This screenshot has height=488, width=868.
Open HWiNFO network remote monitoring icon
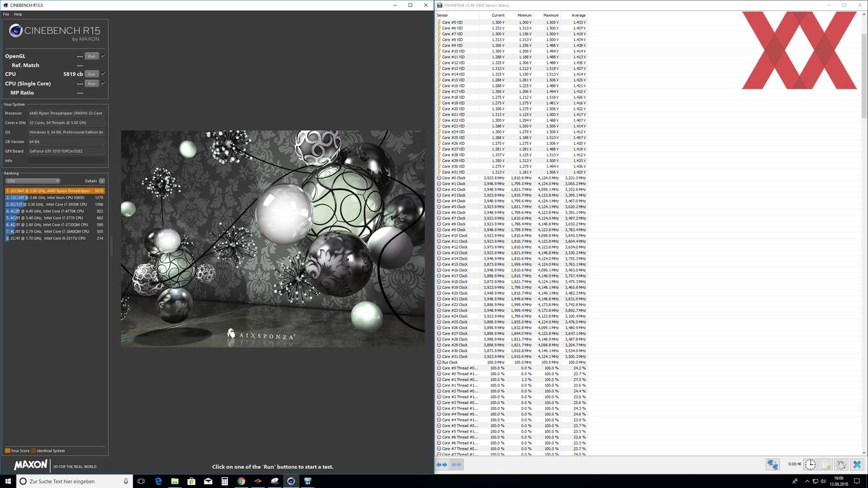point(773,464)
